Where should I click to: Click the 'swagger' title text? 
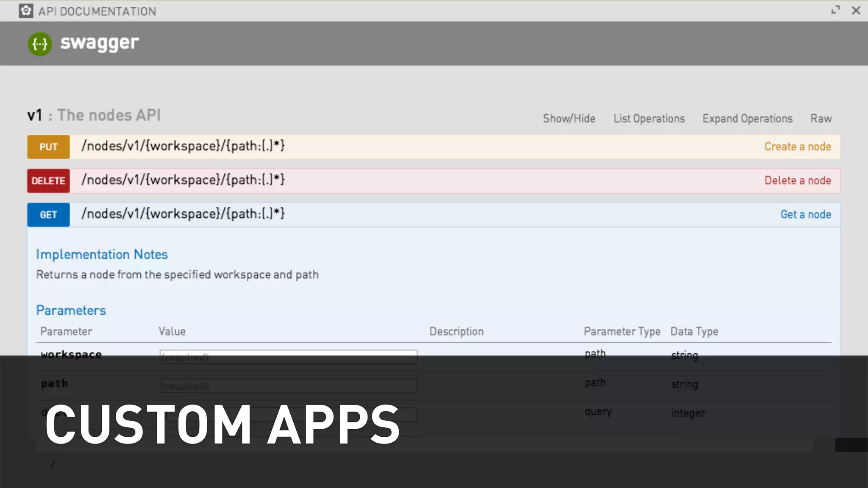point(100,43)
